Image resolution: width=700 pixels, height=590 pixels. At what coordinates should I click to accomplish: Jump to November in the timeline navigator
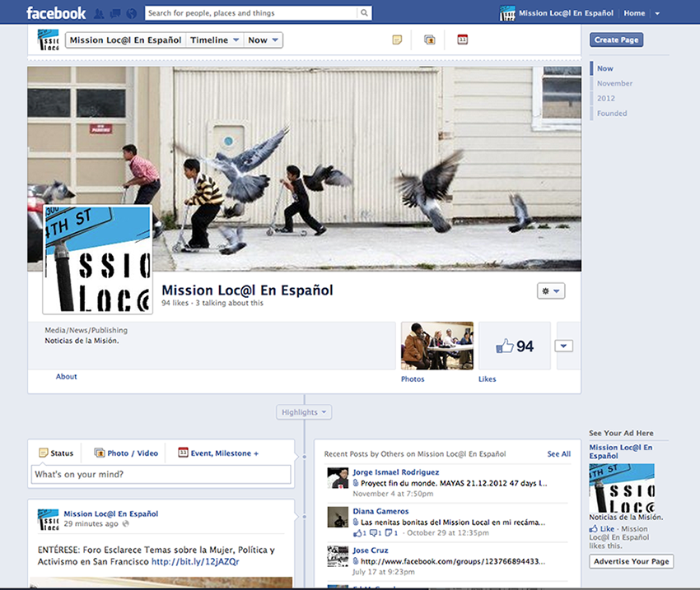click(614, 83)
